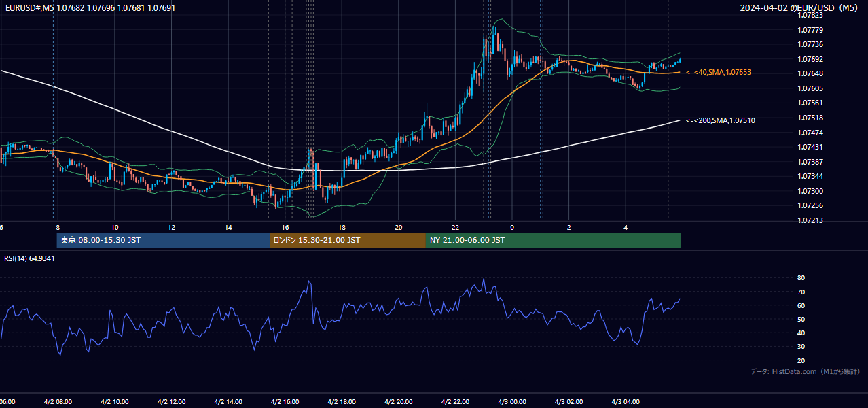Select the Tokyo 08:00-15:30 JST session bar
The image size is (868, 408).
[163, 240]
